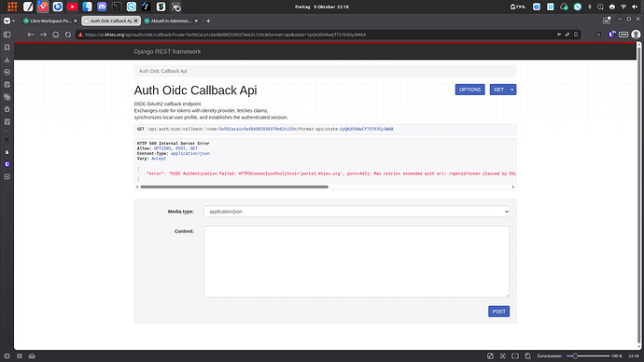Open the Downloads panel
Image resolution: width=644 pixels, height=362 pixels.
point(7,60)
